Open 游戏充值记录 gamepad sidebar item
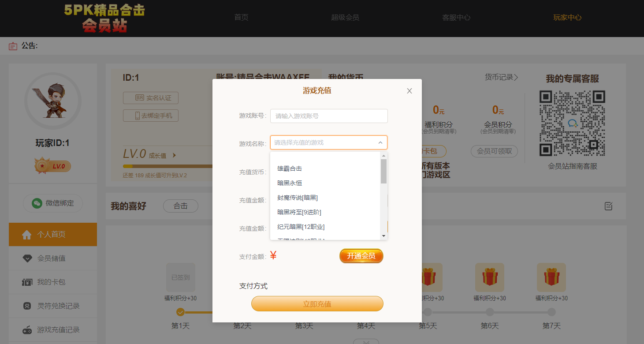The height and width of the screenshot is (344, 644). [x=58, y=330]
